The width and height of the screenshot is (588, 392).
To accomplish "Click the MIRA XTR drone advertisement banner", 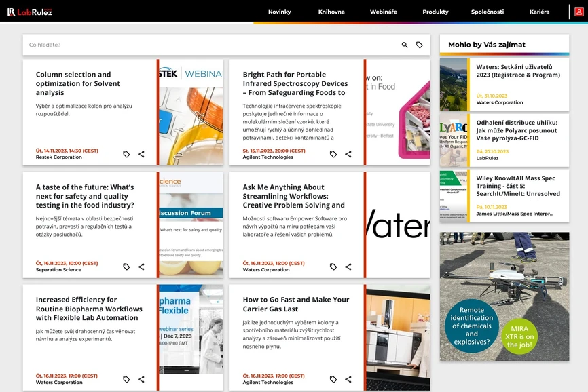I will point(504,296).
